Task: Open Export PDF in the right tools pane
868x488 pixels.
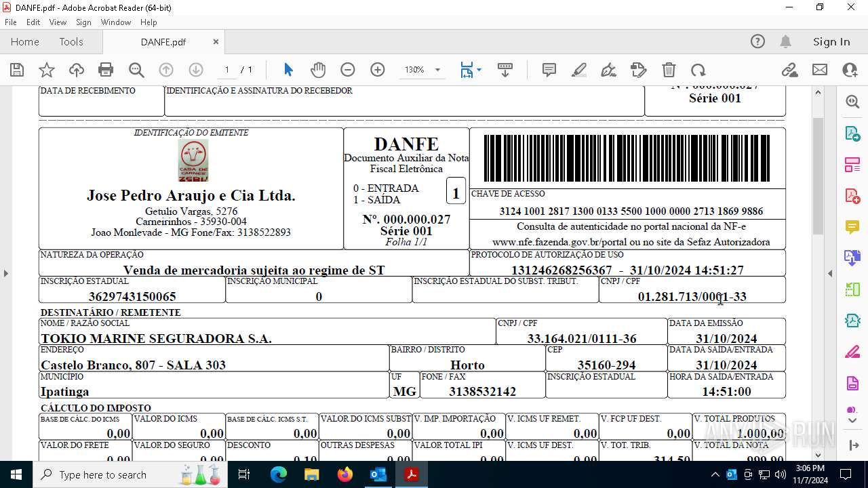Action: click(852, 133)
